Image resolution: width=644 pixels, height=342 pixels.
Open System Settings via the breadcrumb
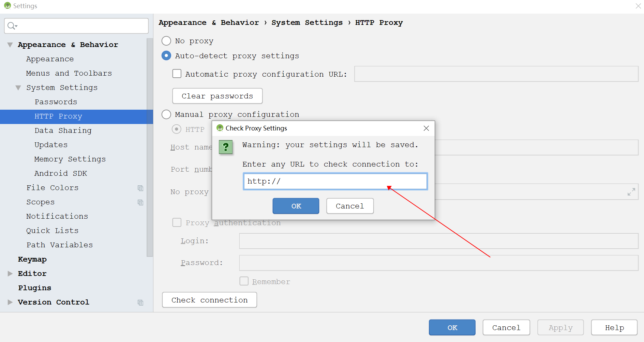306,22
